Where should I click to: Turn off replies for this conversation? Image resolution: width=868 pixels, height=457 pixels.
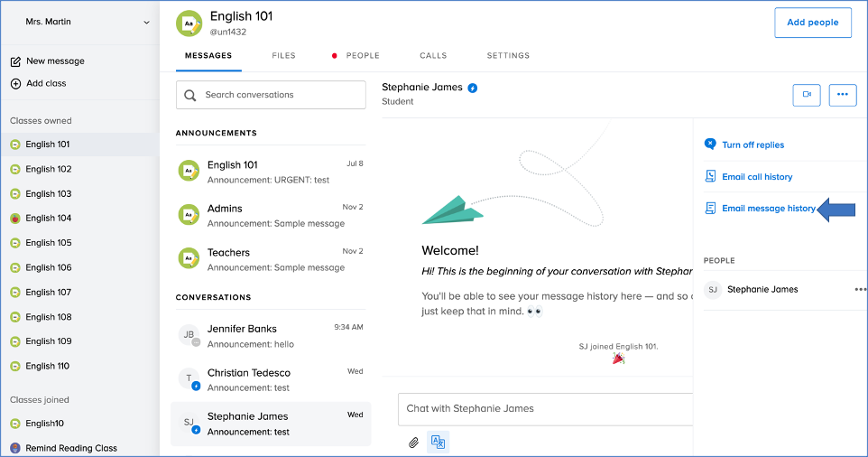coord(753,145)
